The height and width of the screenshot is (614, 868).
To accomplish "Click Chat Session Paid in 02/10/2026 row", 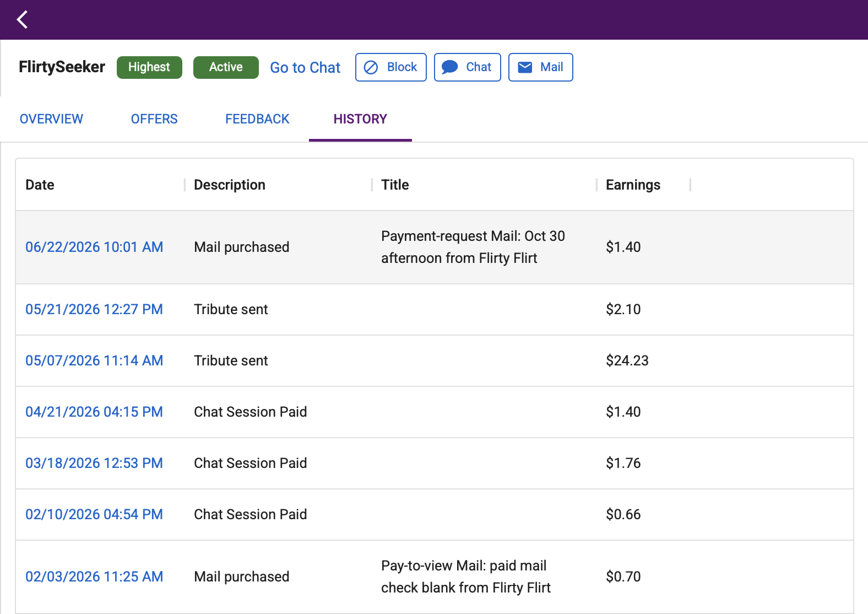I will click(251, 514).
